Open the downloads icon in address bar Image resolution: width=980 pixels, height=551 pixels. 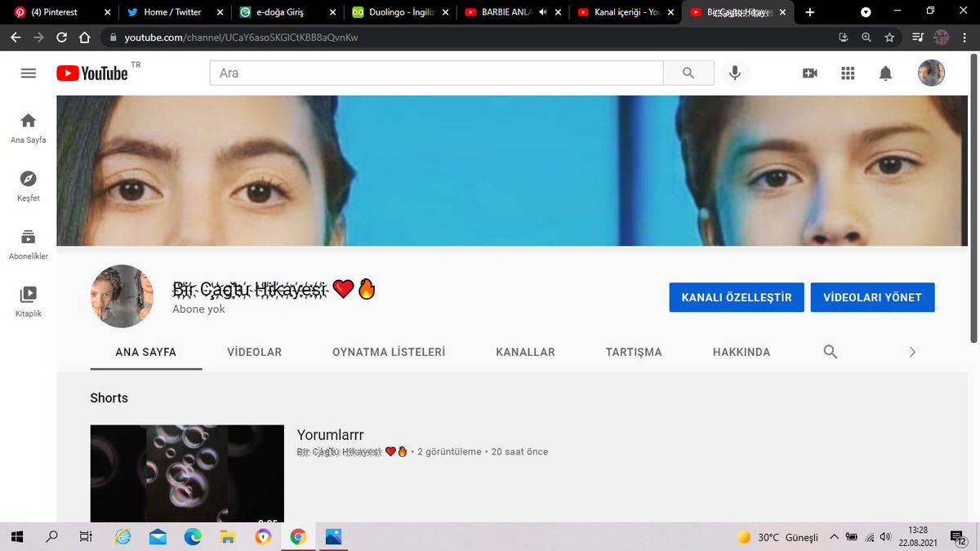[x=842, y=37]
